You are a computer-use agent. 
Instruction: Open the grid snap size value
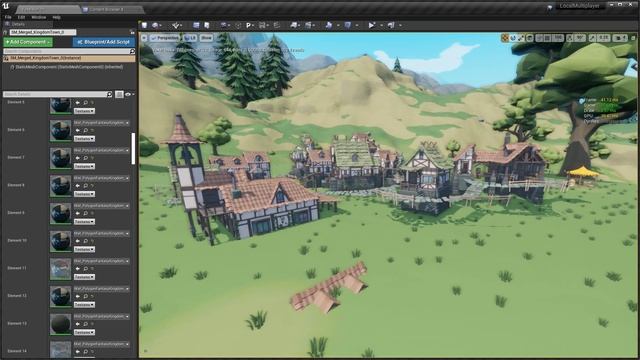click(x=558, y=38)
